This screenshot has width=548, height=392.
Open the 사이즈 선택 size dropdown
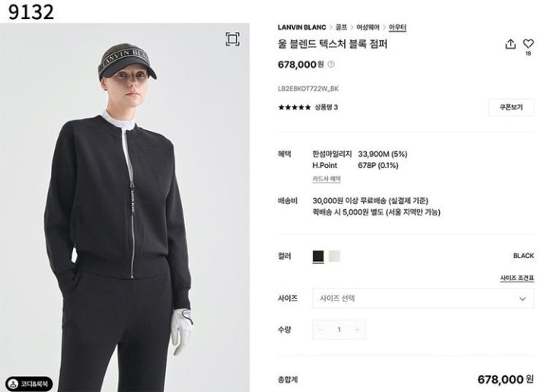coord(423,298)
